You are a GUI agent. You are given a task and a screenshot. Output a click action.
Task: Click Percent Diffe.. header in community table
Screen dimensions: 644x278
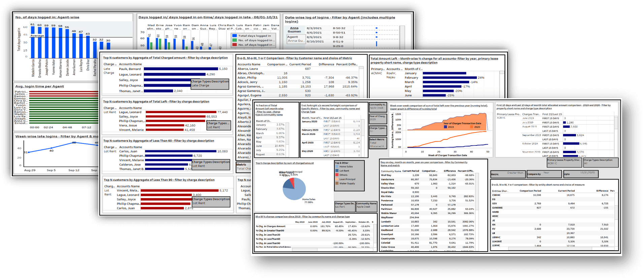tap(466, 171)
